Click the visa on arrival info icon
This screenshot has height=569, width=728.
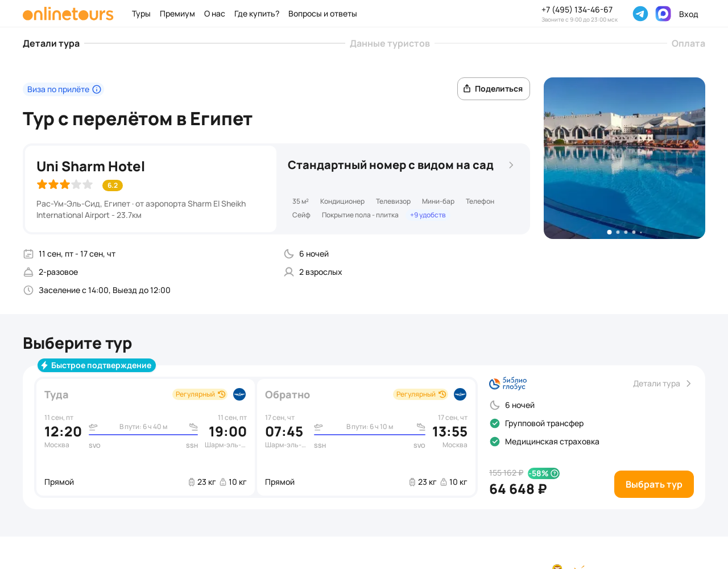coord(97,89)
